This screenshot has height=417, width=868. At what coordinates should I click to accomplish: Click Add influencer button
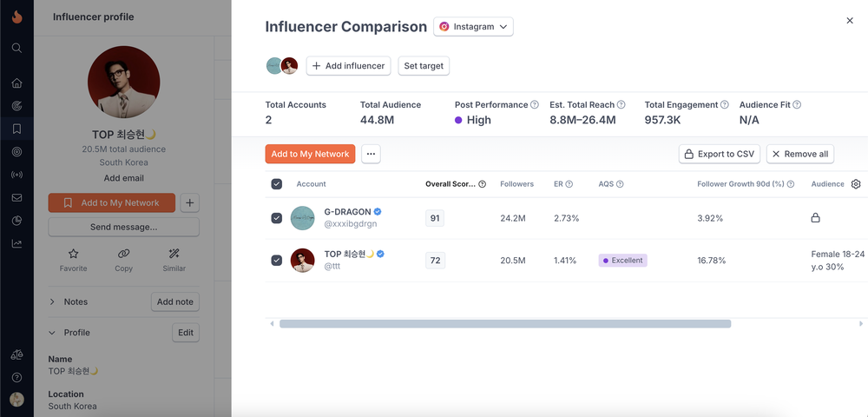coord(349,66)
